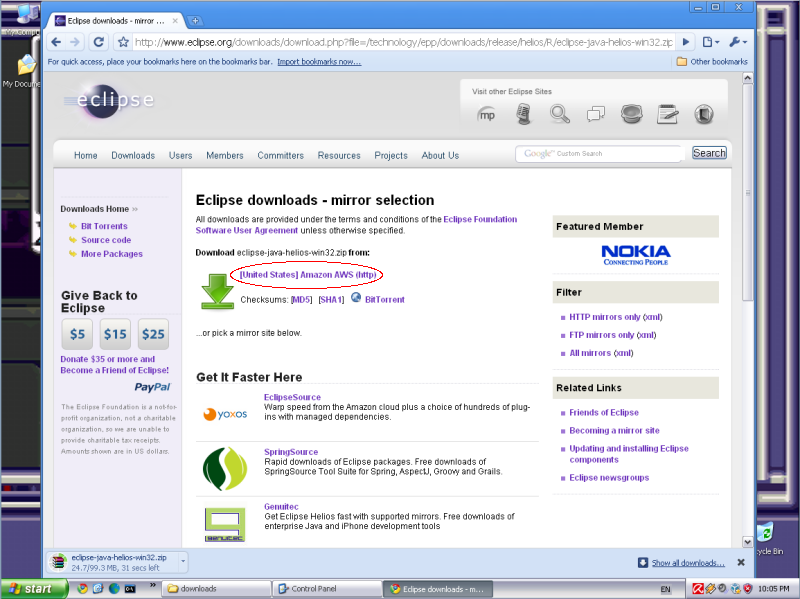The width and height of the screenshot is (800, 599).
Task: Click the BitTorrent globe icon
Action: click(x=356, y=298)
